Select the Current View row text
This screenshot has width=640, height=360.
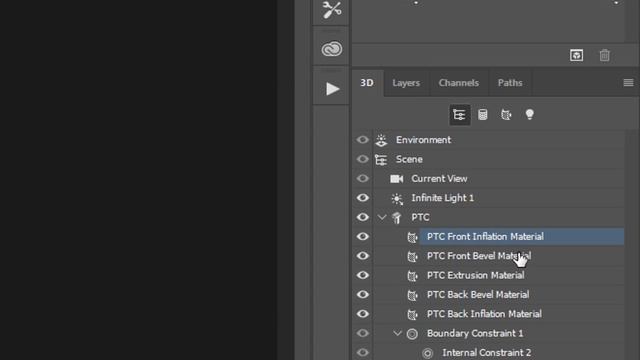click(439, 179)
